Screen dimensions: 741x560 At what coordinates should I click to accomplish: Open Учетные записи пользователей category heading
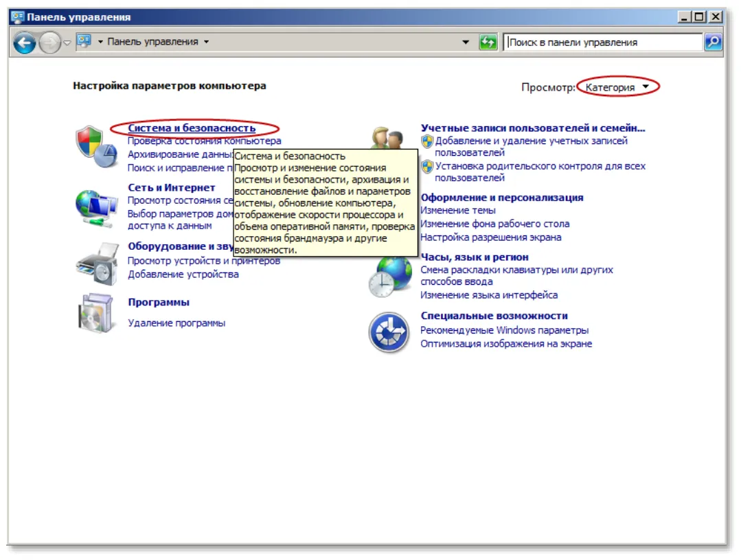pos(533,128)
